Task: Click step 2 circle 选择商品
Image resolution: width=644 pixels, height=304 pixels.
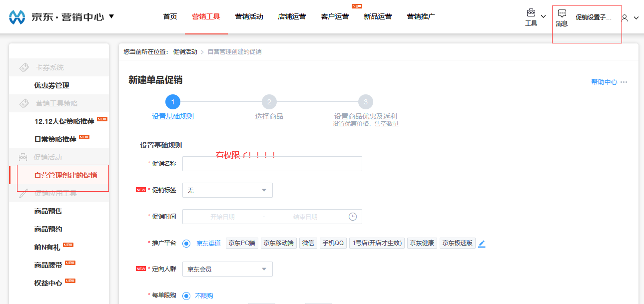Action: [269, 102]
